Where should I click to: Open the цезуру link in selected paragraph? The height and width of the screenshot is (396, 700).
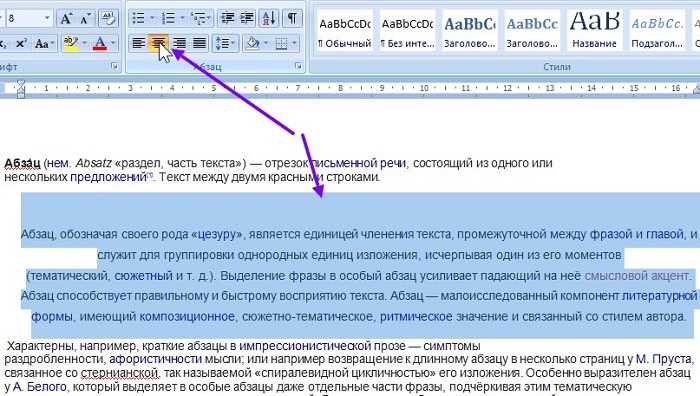coord(217,234)
